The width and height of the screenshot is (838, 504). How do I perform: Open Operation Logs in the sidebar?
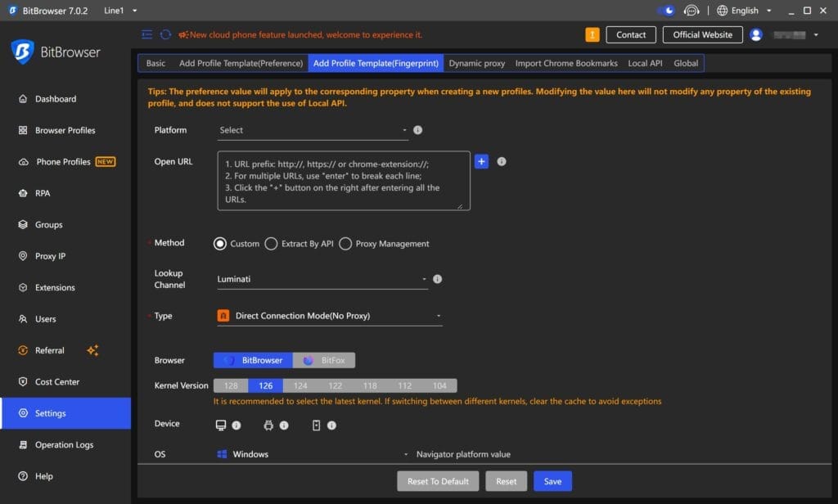(65, 444)
